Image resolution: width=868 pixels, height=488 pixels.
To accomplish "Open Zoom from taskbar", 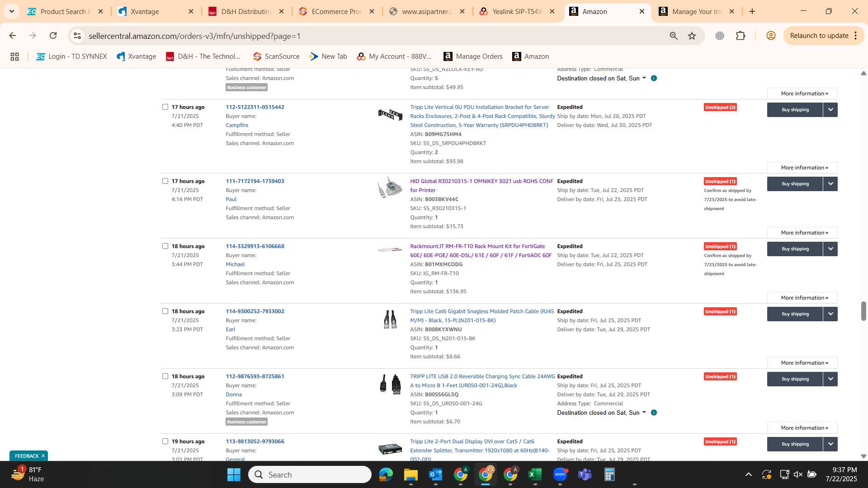I will click(x=560, y=474).
